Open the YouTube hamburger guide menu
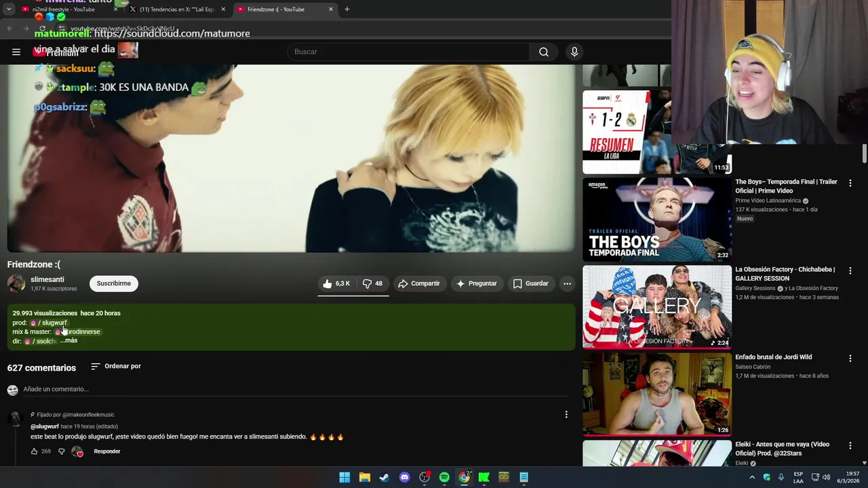Viewport: 868px width, 488px height. 16,52
